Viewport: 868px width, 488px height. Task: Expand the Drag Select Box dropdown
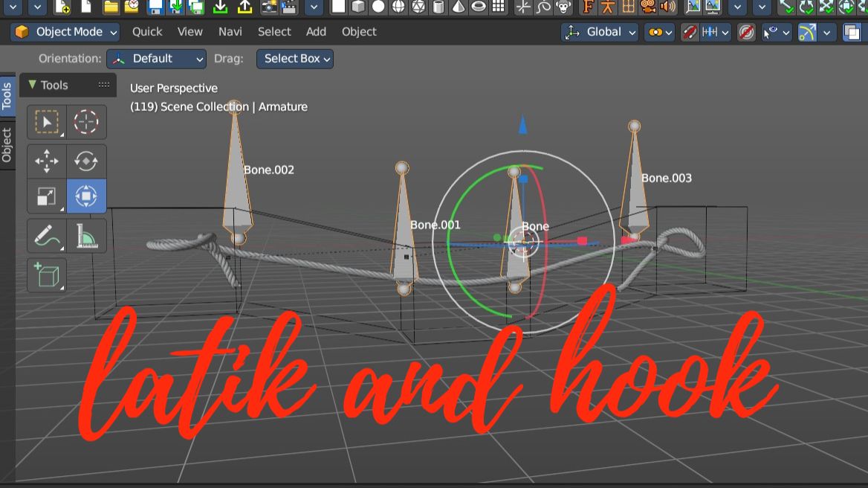294,59
